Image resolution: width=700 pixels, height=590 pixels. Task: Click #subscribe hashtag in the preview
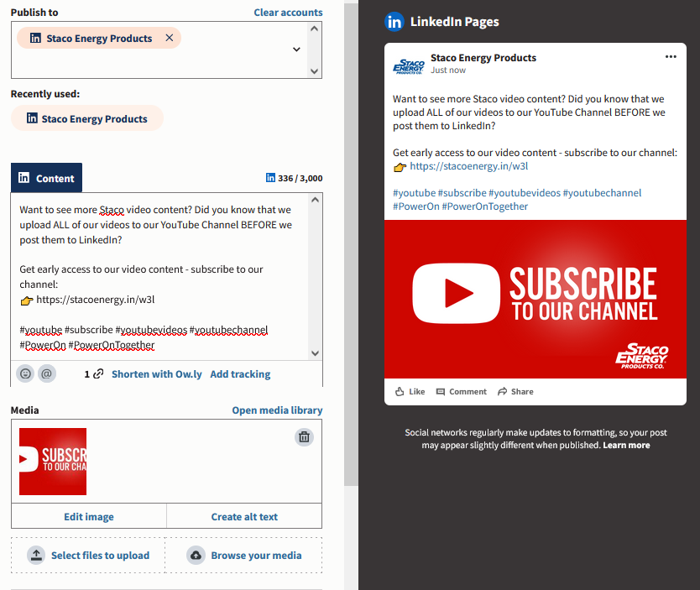[x=462, y=193]
